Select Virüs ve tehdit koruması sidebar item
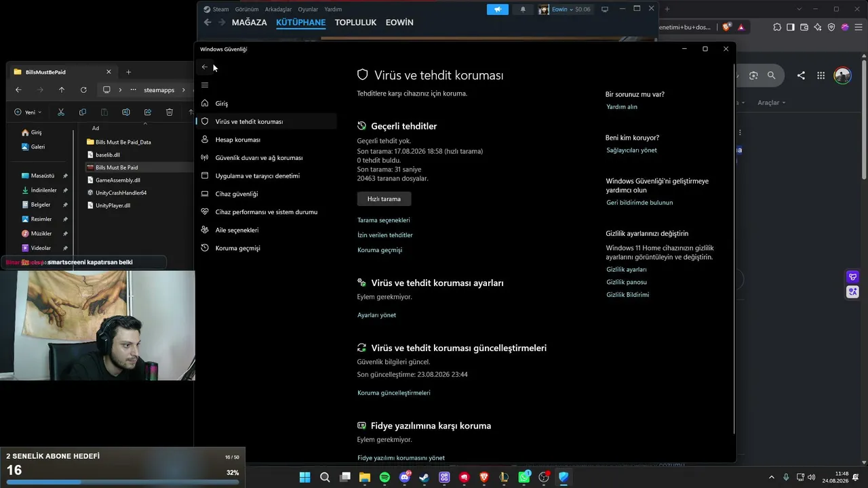The height and width of the screenshot is (488, 868). tap(266, 121)
